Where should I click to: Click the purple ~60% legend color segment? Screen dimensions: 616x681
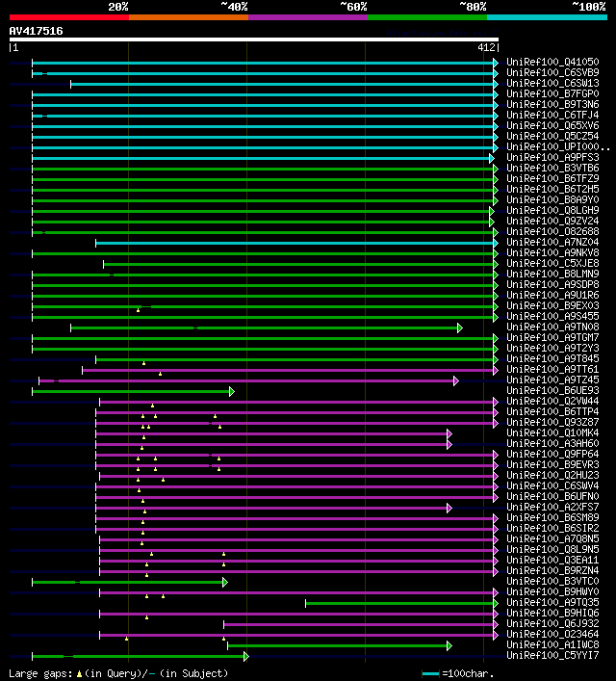point(308,17)
